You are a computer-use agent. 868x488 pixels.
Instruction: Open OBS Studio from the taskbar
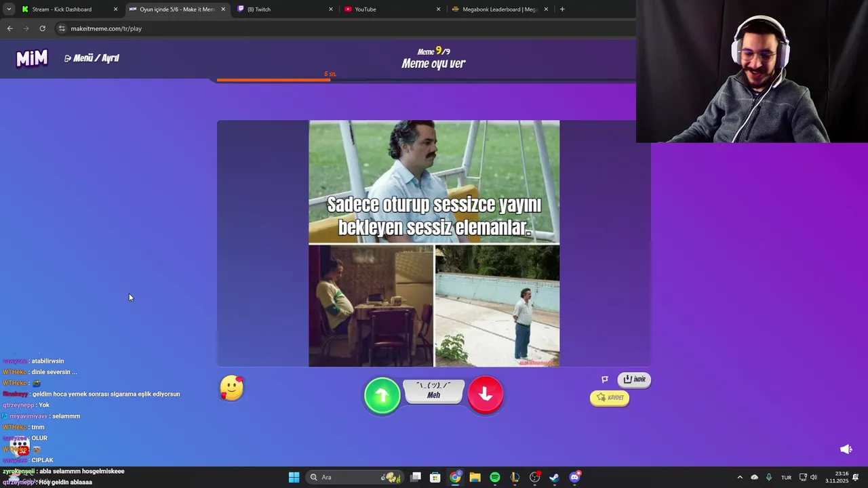coord(535,477)
